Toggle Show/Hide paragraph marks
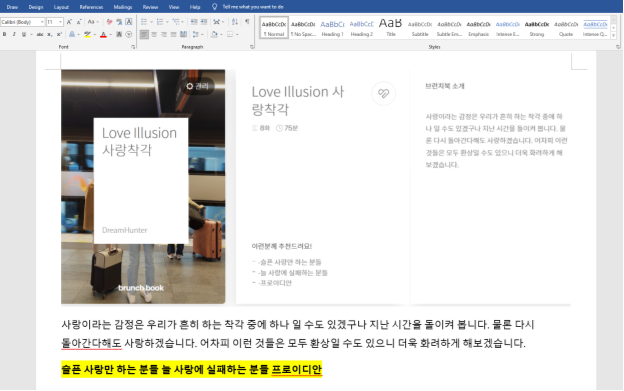 [x=247, y=22]
